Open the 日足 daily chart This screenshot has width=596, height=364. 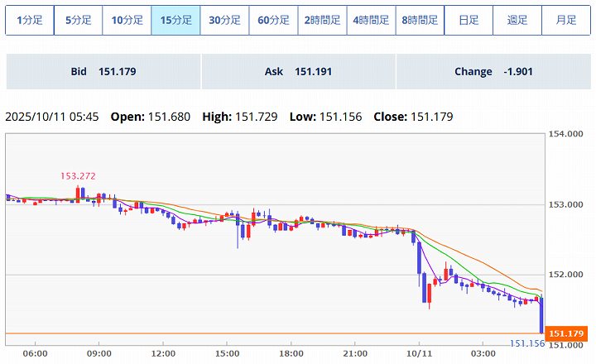(x=469, y=21)
